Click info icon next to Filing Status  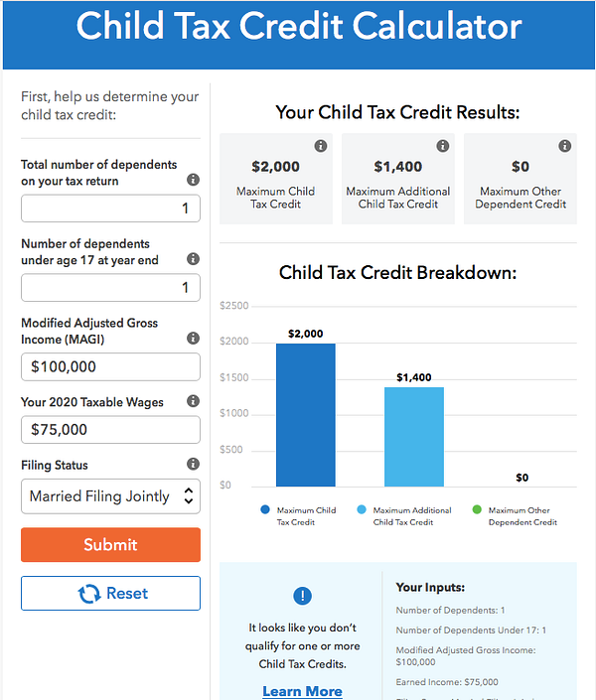point(193,465)
